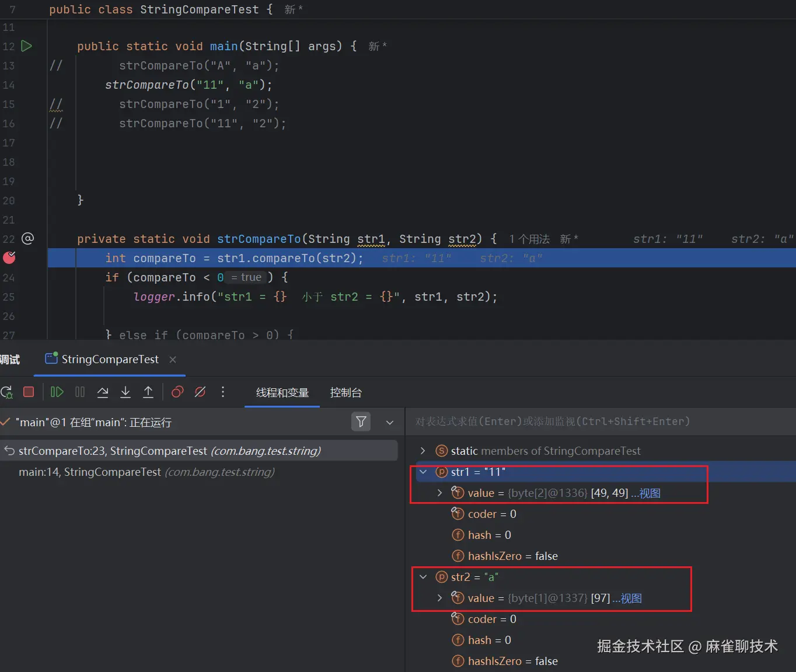The image size is (796, 672).
Task: Click the main thread status row
Action: 93,422
